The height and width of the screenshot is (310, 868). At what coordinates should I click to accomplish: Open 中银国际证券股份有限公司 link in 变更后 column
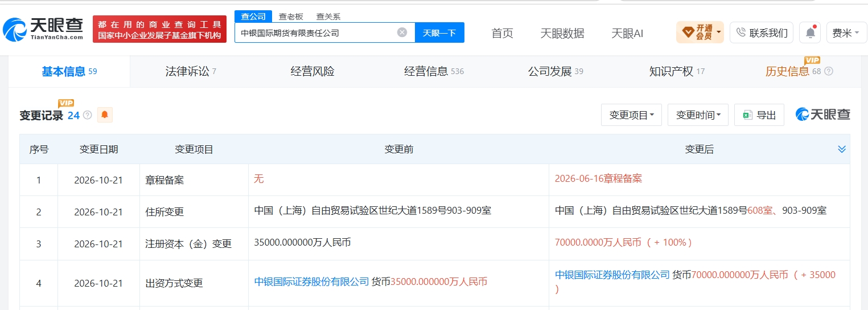click(612, 275)
